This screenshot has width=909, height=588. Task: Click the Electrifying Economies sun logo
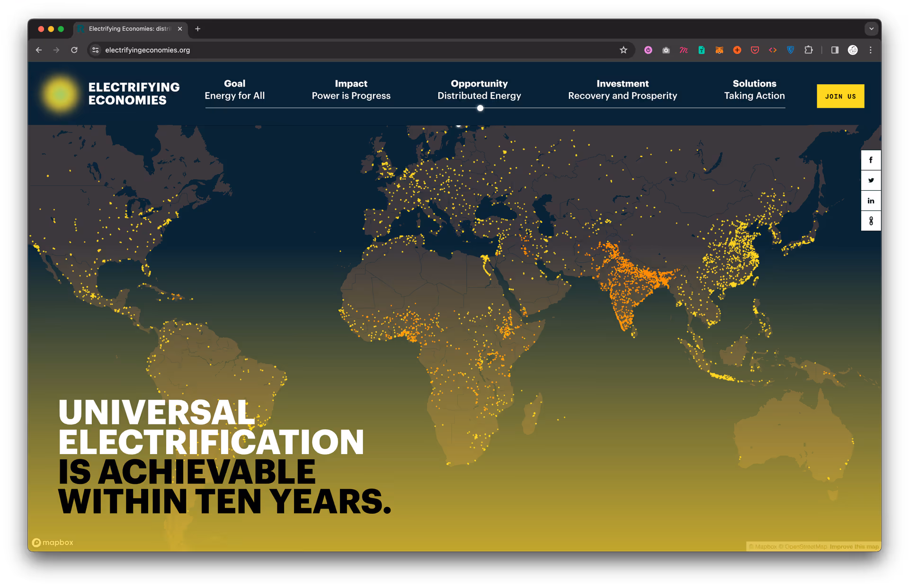pyautogui.click(x=61, y=94)
